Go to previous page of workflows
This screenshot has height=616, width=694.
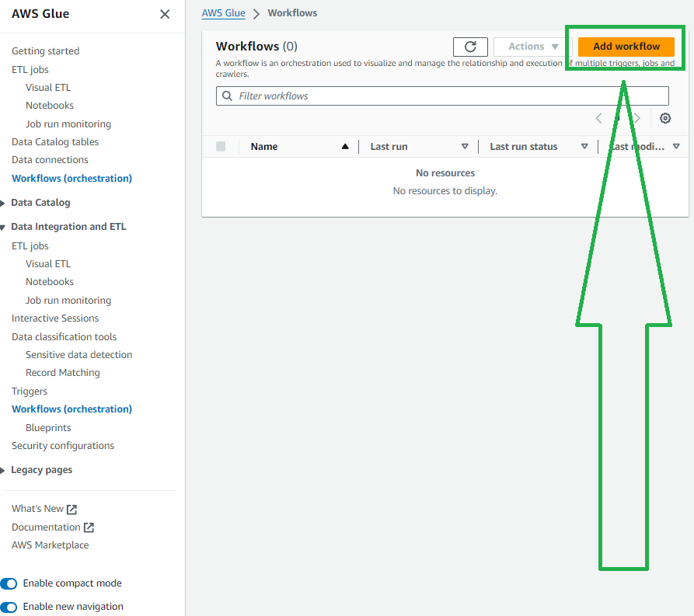(x=599, y=118)
